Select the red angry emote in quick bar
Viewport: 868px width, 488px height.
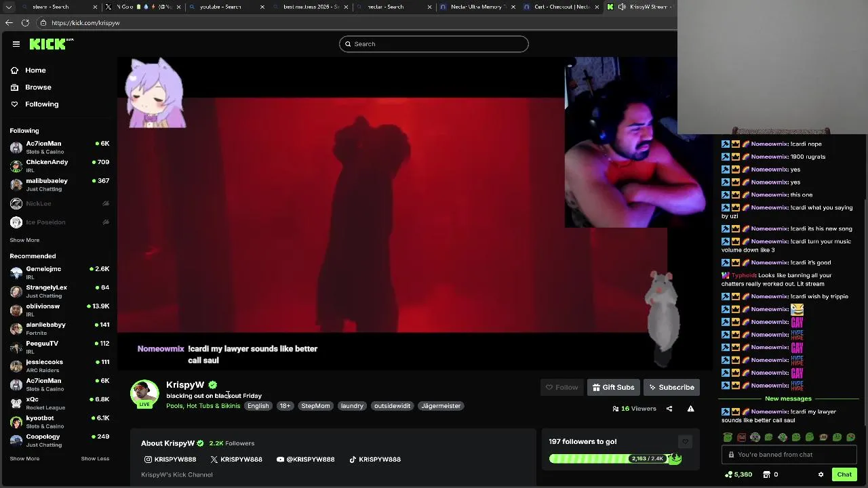[x=741, y=438]
